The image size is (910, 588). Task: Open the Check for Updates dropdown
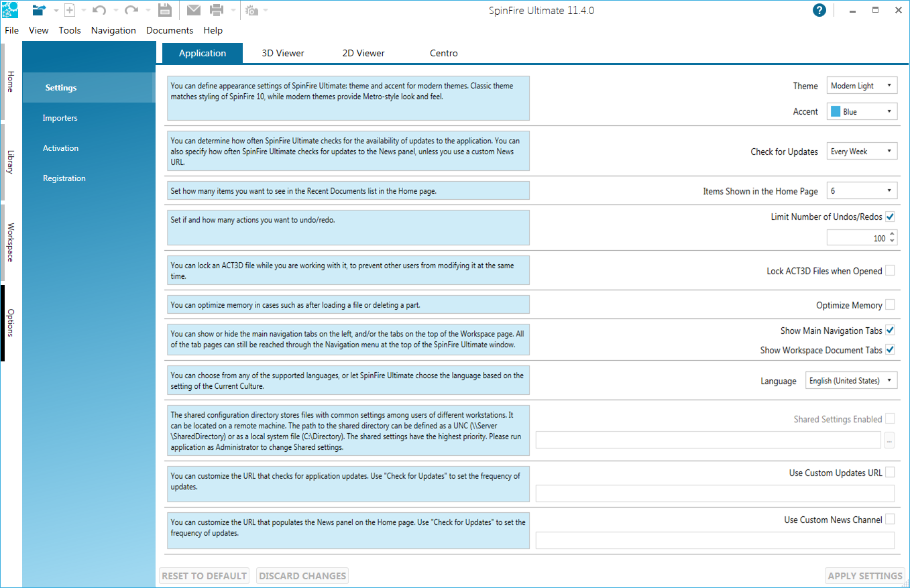(x=862, y=152)
